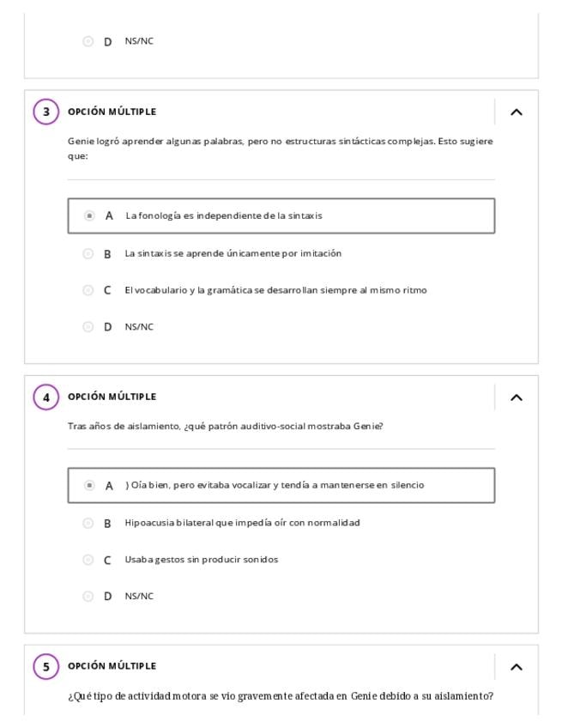Click 'Opción múltiple' header of question 5

pos(112,667)
